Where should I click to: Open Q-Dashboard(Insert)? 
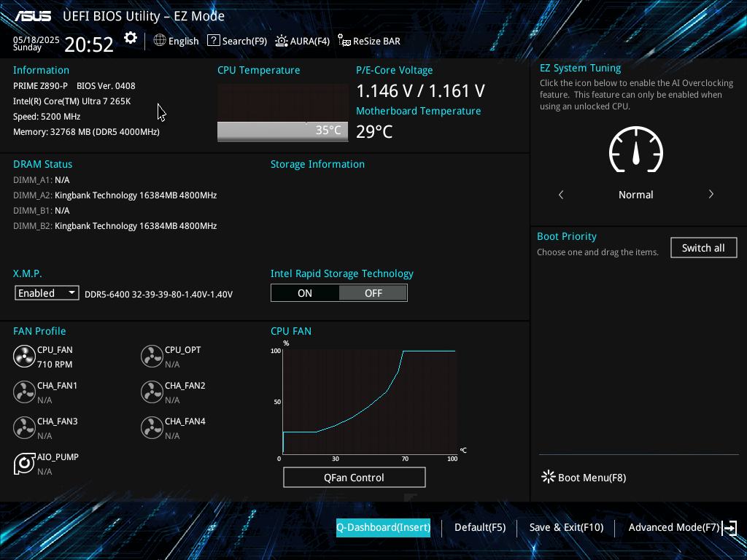(383, 528)
